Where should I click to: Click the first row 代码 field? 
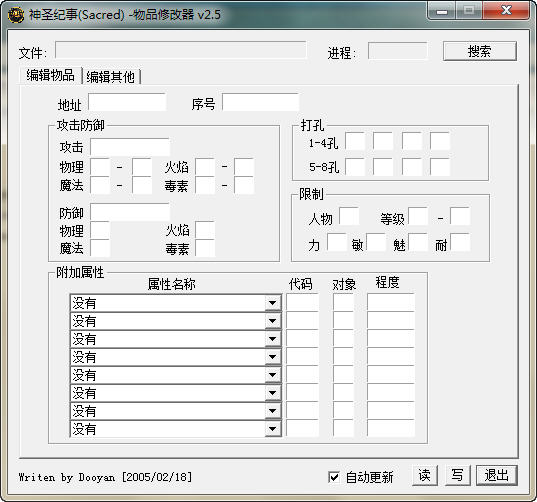click(x=302, y=302)
